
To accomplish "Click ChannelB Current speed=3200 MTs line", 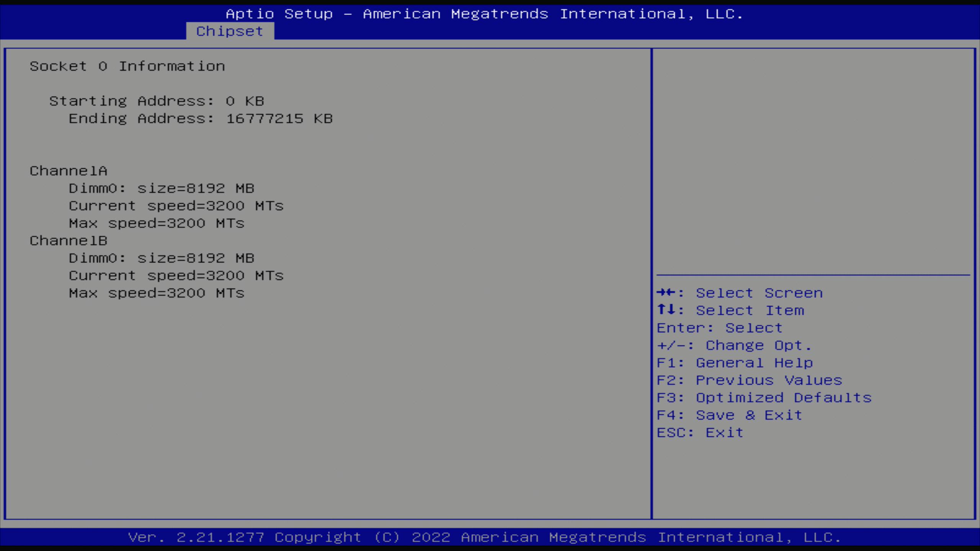I will click(176, 275).
